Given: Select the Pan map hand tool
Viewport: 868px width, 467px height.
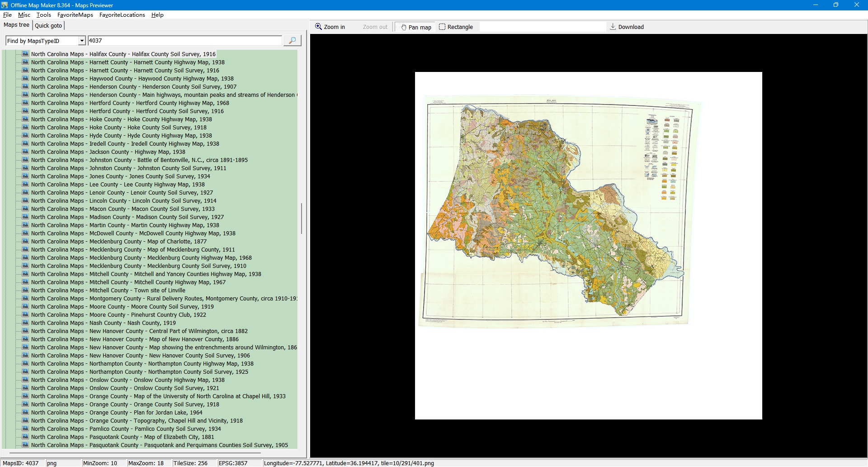Looking at the screenshot, I should click(x=415, y=27).
